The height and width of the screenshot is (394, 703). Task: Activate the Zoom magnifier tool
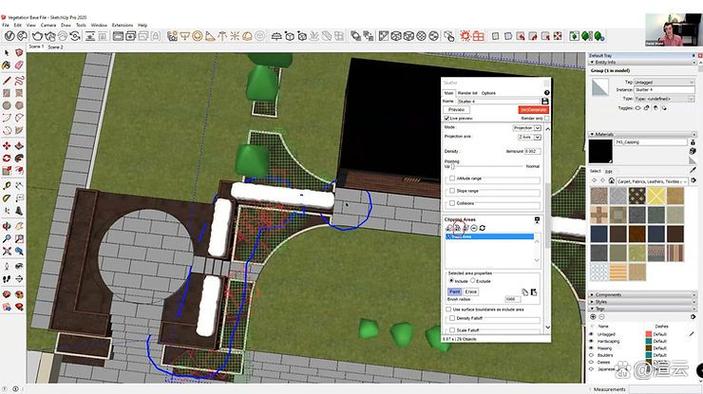coord(6,239)
